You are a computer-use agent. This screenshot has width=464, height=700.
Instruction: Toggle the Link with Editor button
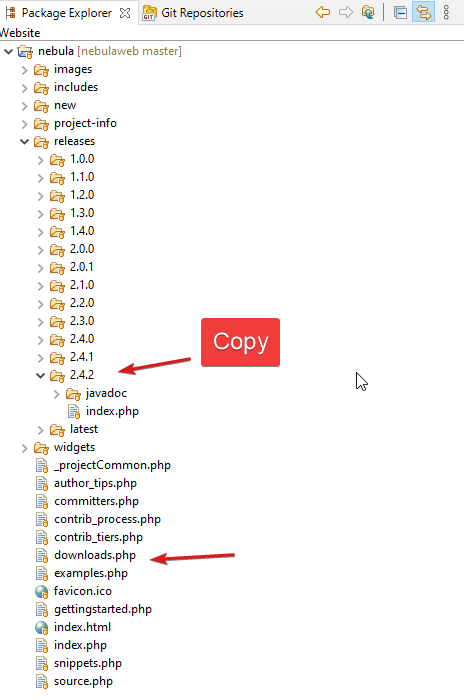(423, 12)
